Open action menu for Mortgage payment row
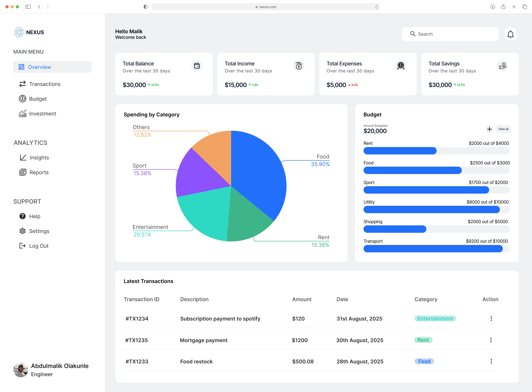 point(491,340)
